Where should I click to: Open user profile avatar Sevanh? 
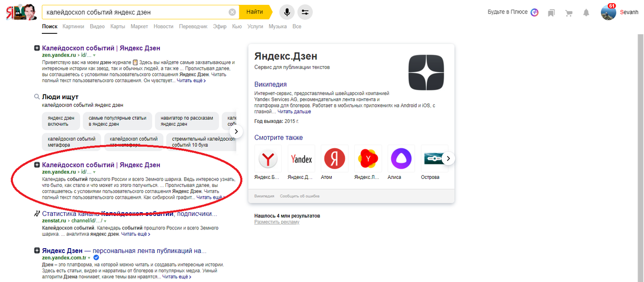pyautogui.click(x=609, y=12)
